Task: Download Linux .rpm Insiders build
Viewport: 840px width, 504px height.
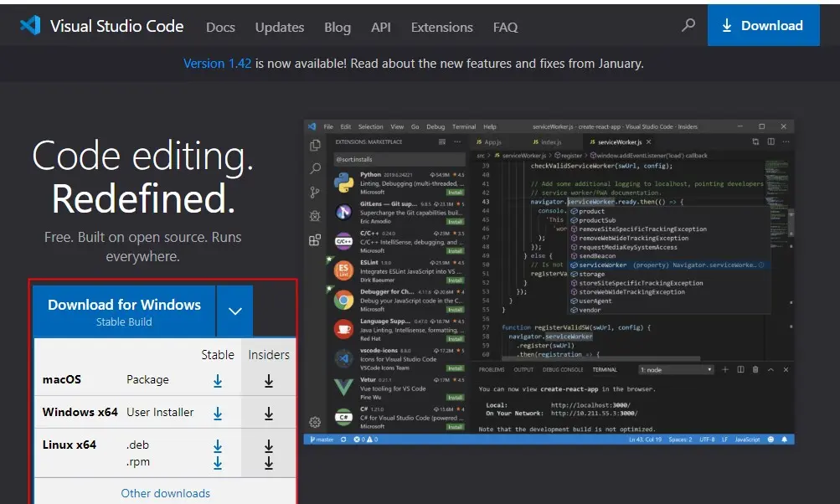Action: [x=269, y=463]
